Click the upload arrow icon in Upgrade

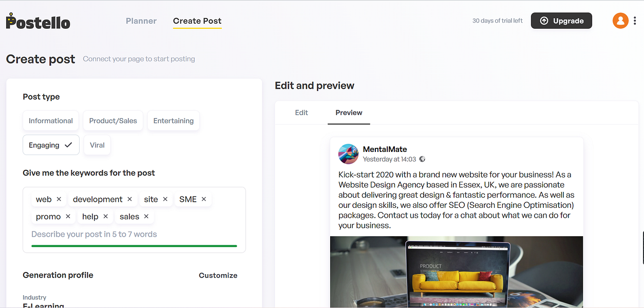click(x=544, y=21)
